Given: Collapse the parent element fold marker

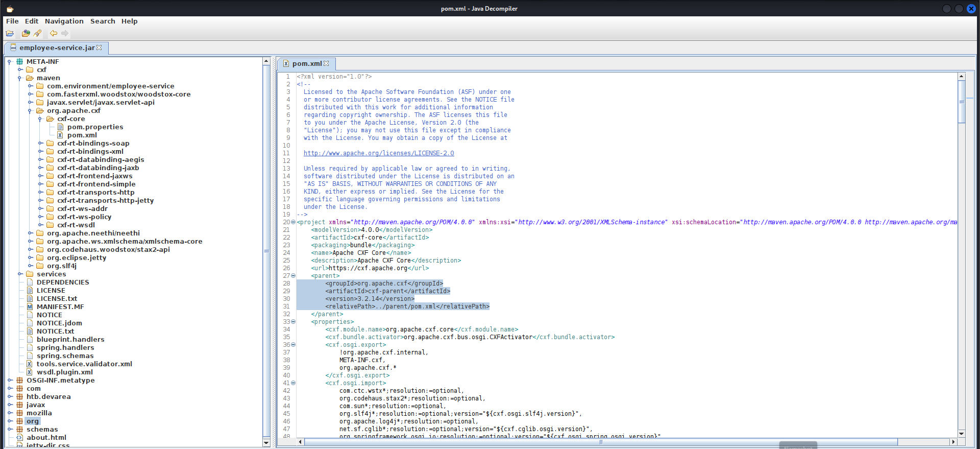Looking at the screenshot, I should point(293,276).
